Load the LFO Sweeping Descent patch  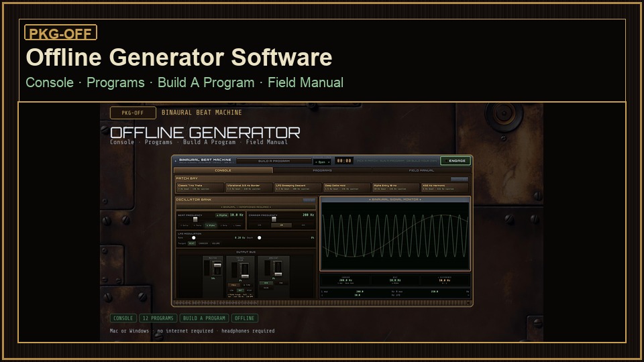click(298, 187)
